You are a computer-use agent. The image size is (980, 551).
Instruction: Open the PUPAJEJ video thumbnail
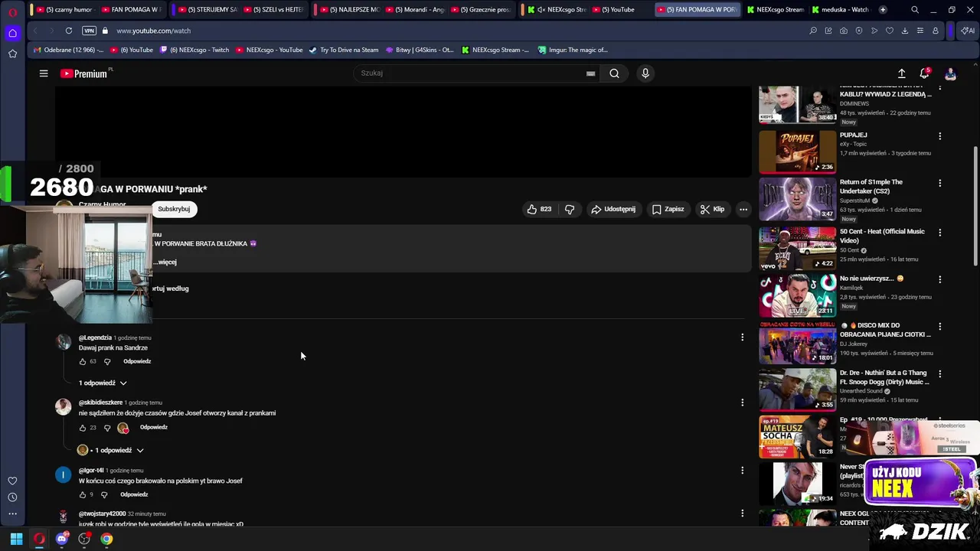797,152
